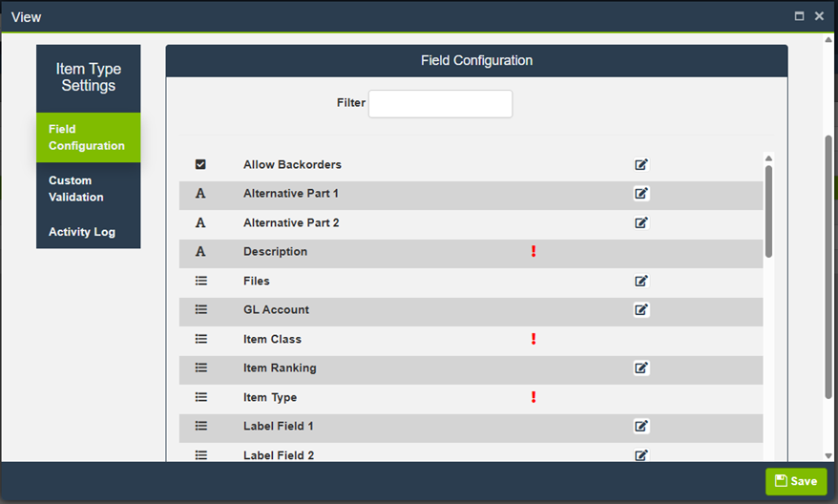Edit the Allow Backorders field
Screen dimensions: 838x504
[641, 164]
